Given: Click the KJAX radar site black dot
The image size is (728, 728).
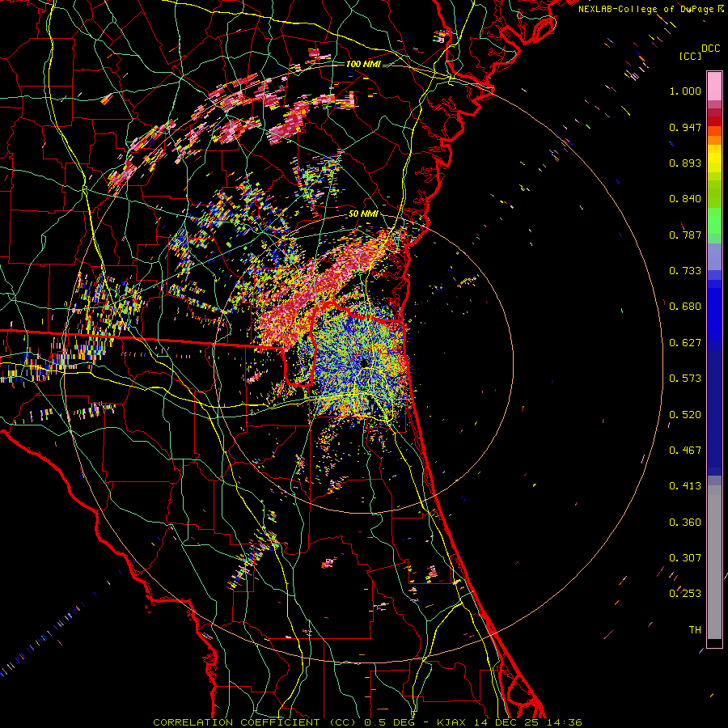Looking at the screenshot, I should [363, 362].
